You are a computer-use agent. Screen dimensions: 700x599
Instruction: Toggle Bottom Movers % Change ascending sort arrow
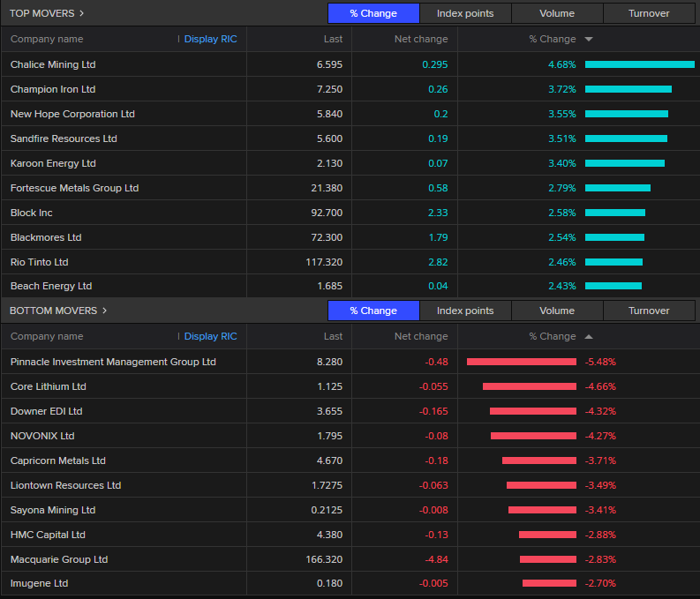point(589,337)
